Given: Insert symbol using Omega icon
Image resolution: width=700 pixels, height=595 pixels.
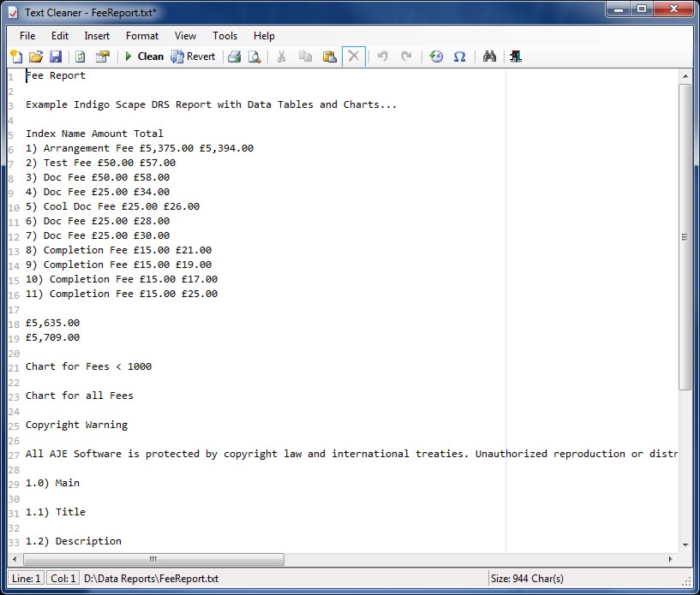Looking at the screenshot, I should (459, 57).
